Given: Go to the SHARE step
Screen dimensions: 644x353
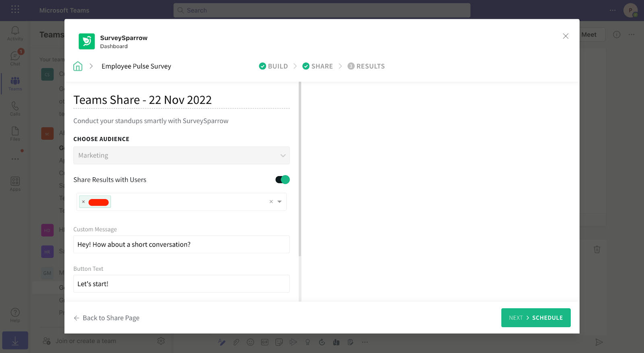Looking at the screenshot, I should tap(318, 66).
